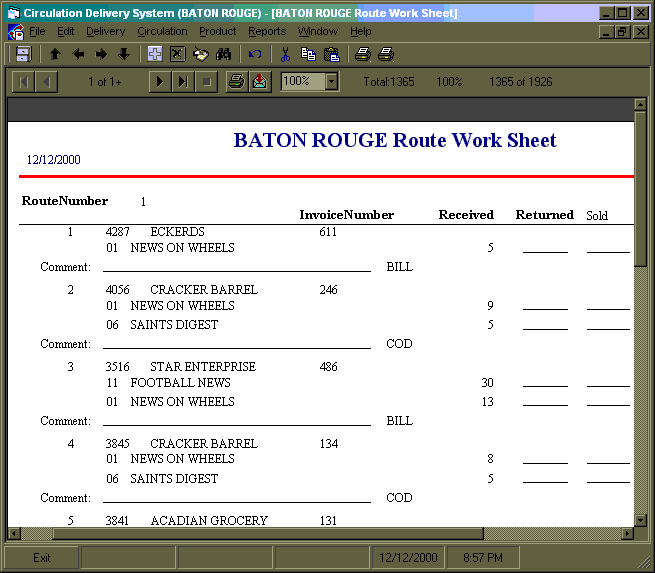Jump to last report page
The height and width of the screenshot is (573, 655).
click(x=183, y=81)
